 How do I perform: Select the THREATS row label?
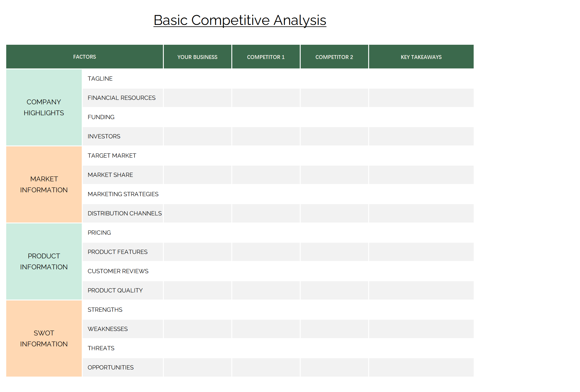tap(101, 348)
